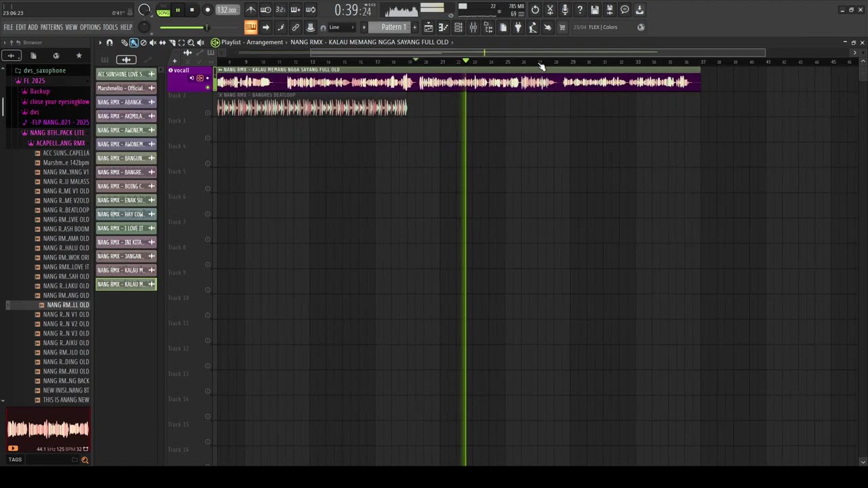Toggle the countdown before recording icon
Viewport: 868px width, 488px height.
click(x=281, y=9)
